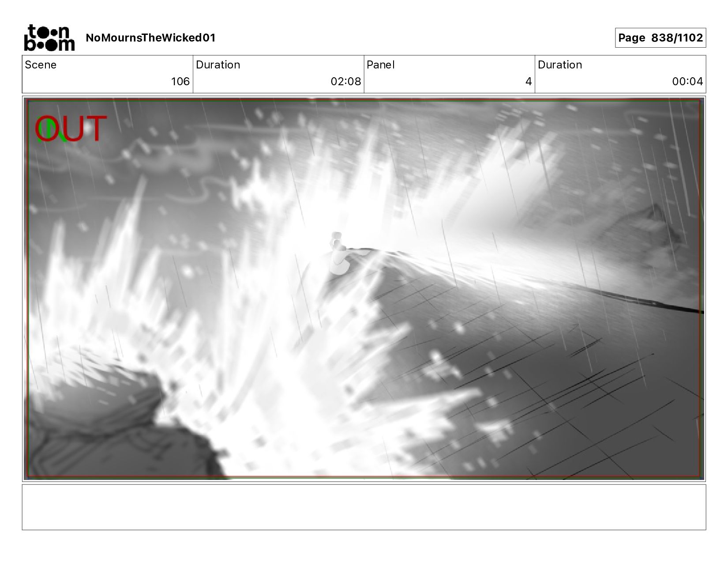Click the Scene label
Viewport: 728px width, 563px height.
[41, 65]
